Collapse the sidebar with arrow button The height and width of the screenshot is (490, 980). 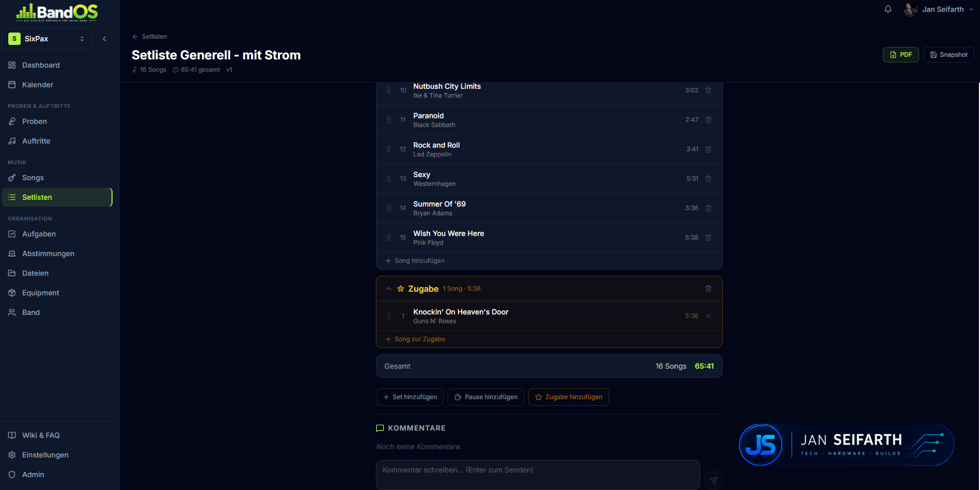104,39
